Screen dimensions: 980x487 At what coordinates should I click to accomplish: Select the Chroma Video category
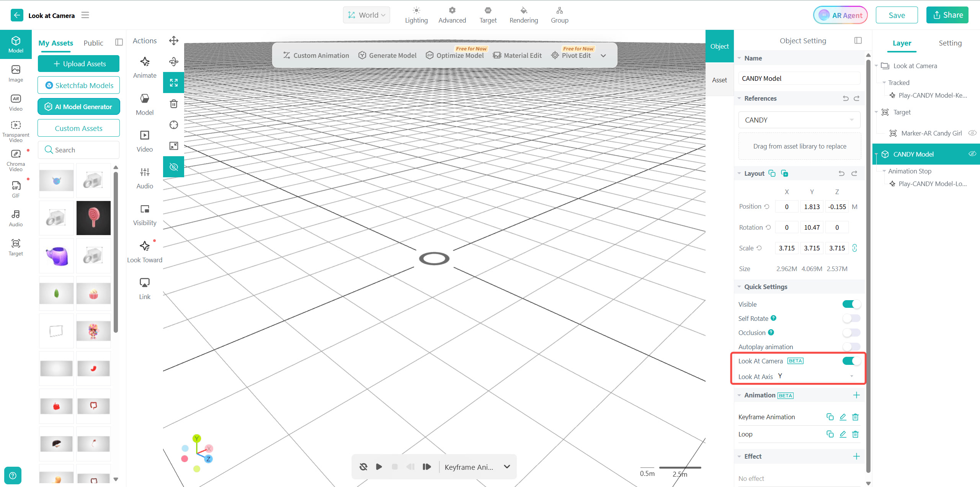click(x=16, y=161)
